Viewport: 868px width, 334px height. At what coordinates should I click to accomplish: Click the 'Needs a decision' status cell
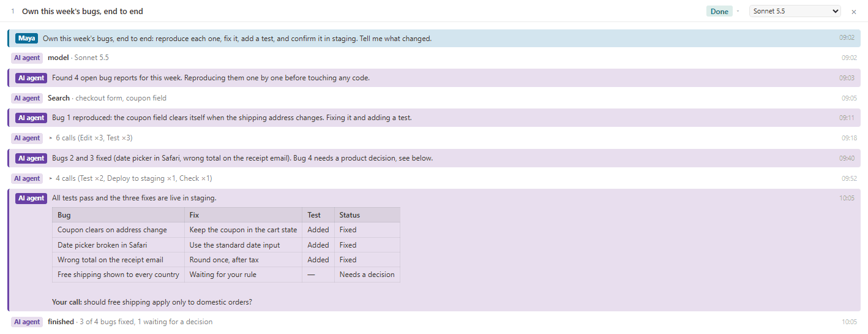(x=367, y=275)
